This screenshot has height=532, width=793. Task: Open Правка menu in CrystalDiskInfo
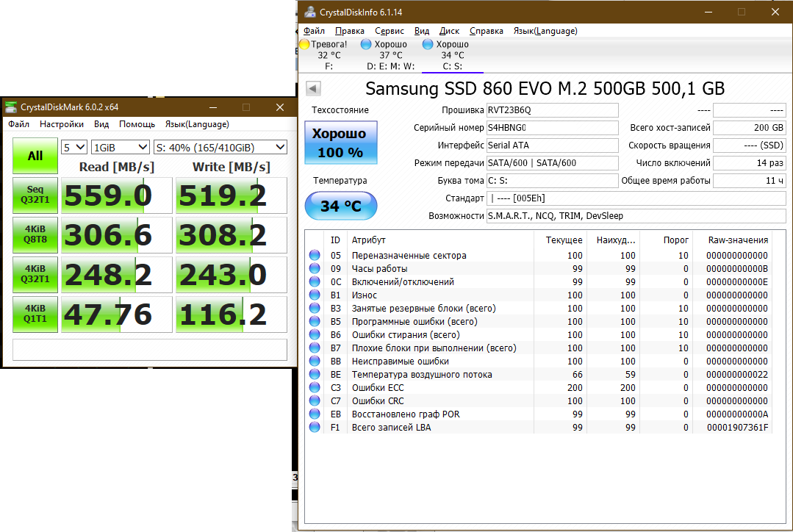pos(350,31)
